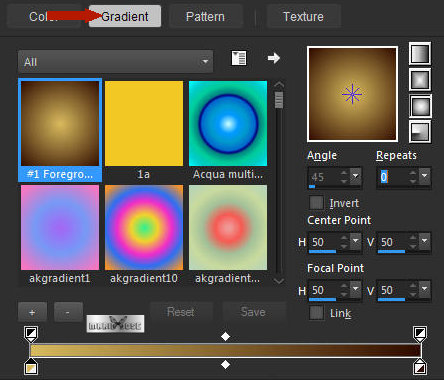The height and width of the screenshot is (380, 444).
Task: Switch to the Texture tab
Action: click(303, 16)
